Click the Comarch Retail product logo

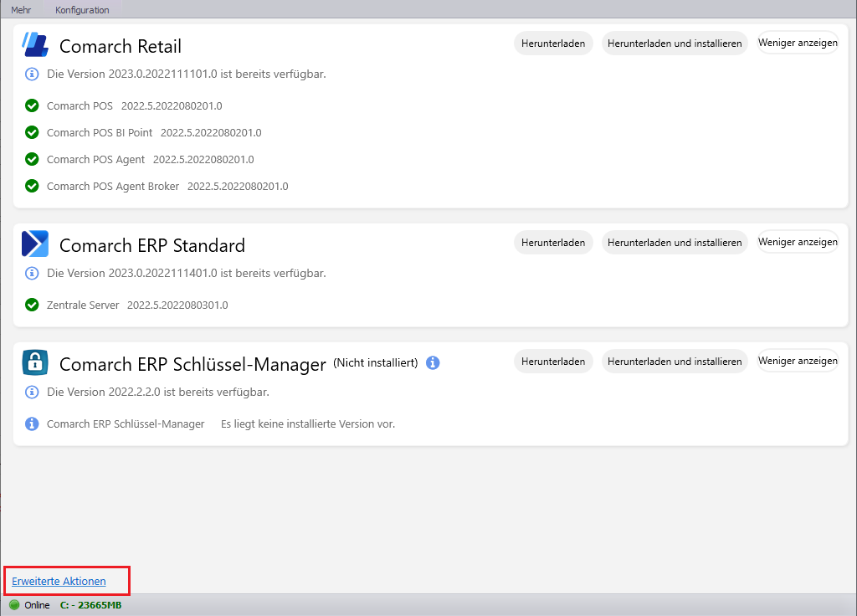[35, 44]
